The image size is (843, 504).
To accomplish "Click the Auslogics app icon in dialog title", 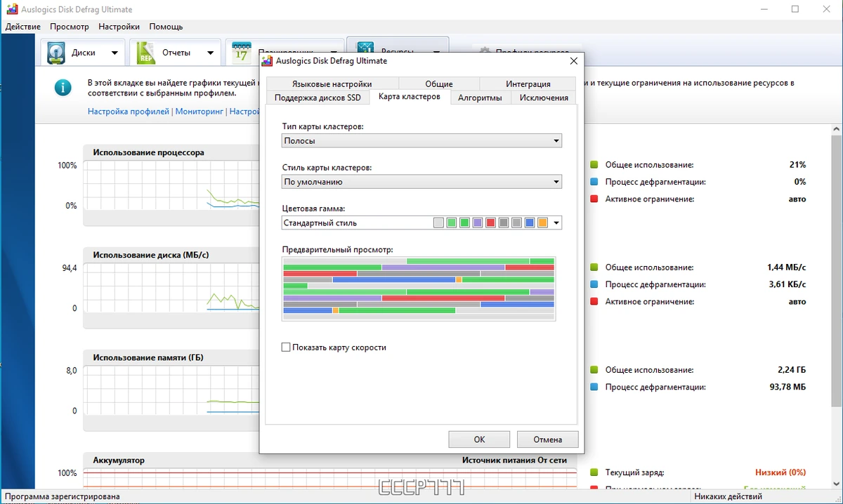I will 268,60.
